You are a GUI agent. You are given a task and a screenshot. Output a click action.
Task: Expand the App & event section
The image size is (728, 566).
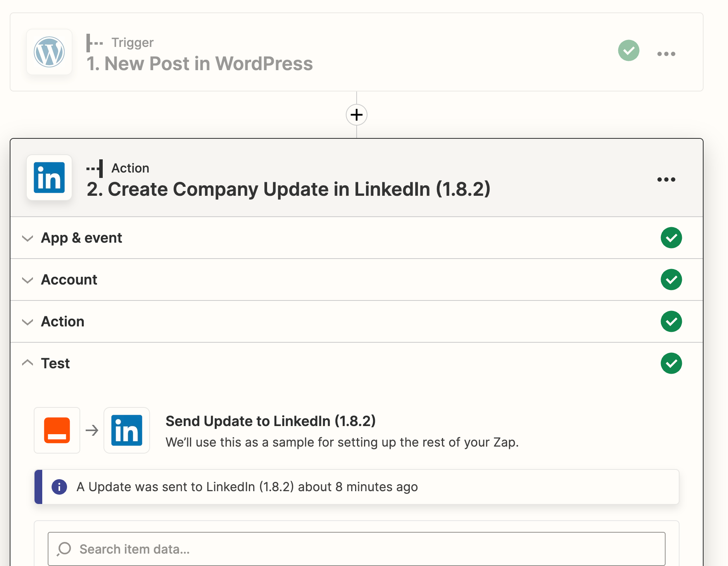[356, 238]
